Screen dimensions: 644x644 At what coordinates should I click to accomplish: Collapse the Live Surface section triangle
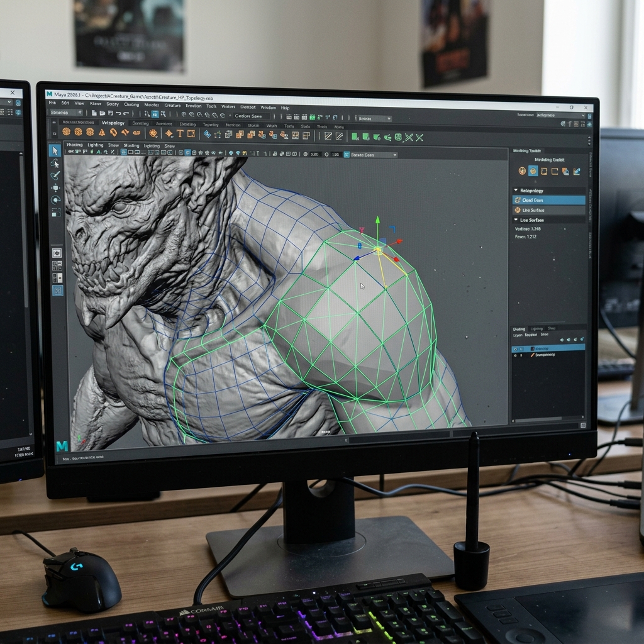pos(516,219)
